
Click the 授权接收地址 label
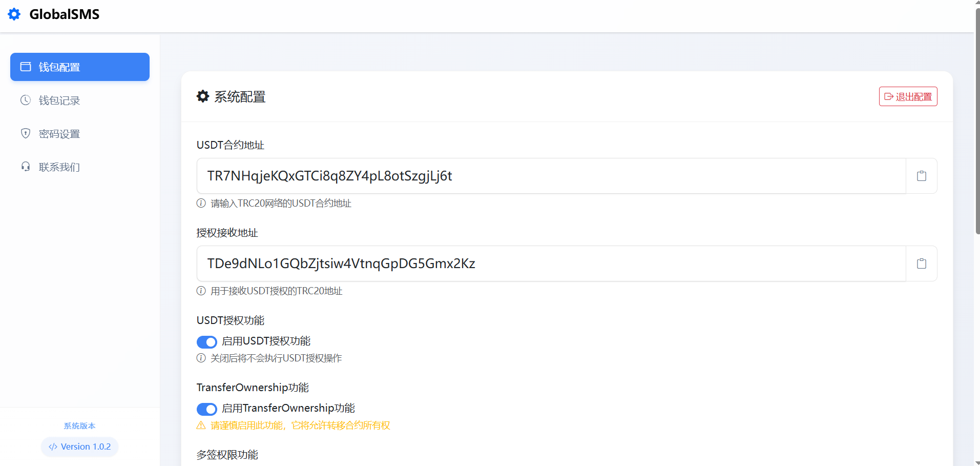[x=227, y=233]
